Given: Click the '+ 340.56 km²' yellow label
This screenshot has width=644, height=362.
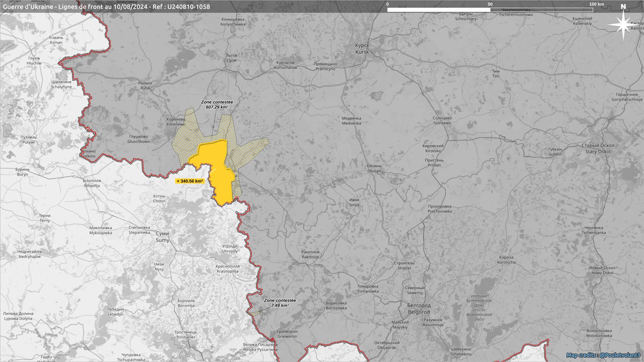Looking at the screenshot, I should click(x=190, y=181).
